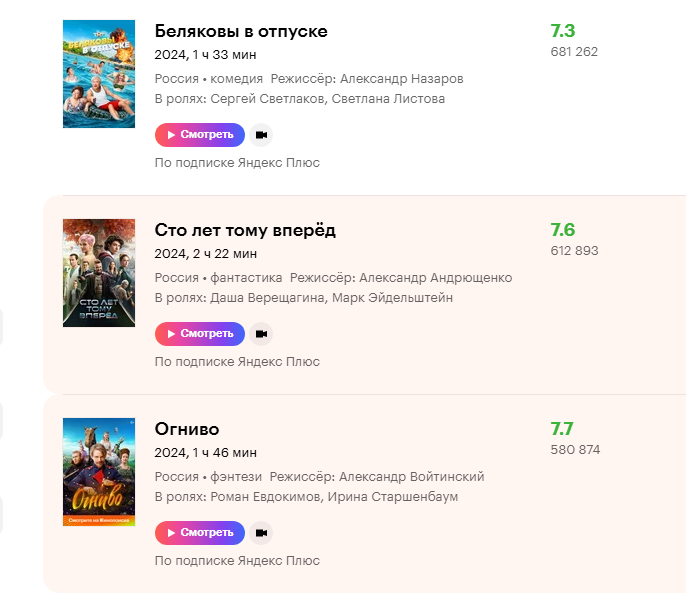Open the Огниво title link

pyautogui.click(x=187, y=429)
